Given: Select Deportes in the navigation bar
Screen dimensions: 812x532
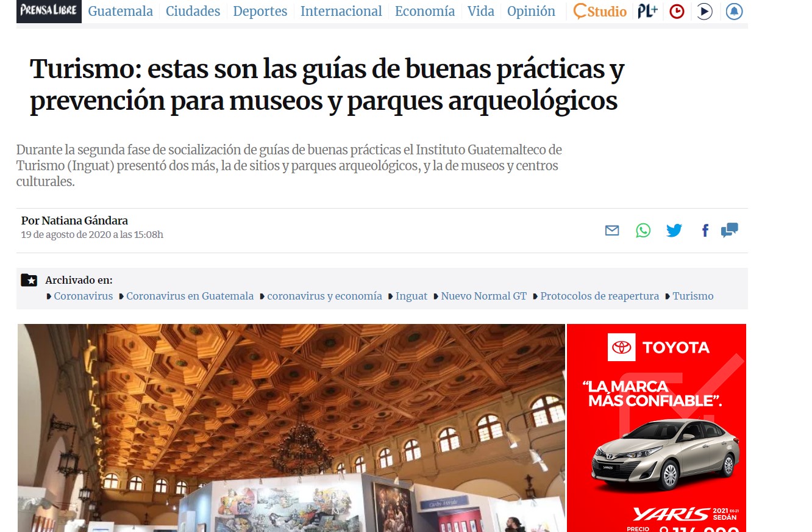Looking at the screenshot, I should tap(260, 12).
